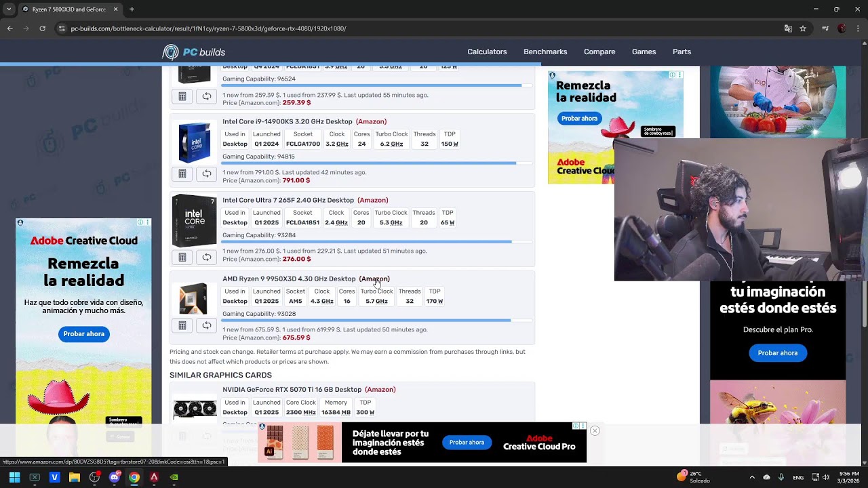Open Amazon link for AMD Ryzen 9 9950X3D

pyautogui.click(x=374, y=279)
